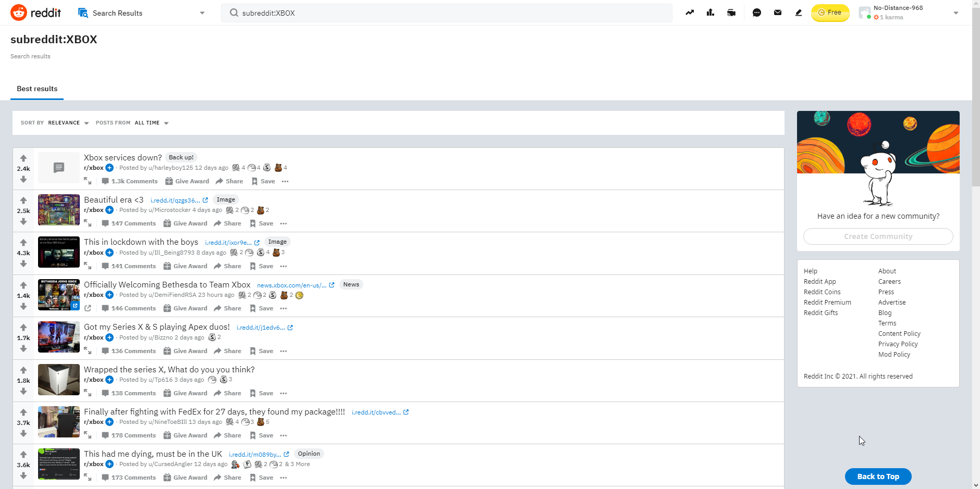Screen dimensions: 980x489
Task: Save 'This in lockdown with the boys' post
Action: point(261,266)
